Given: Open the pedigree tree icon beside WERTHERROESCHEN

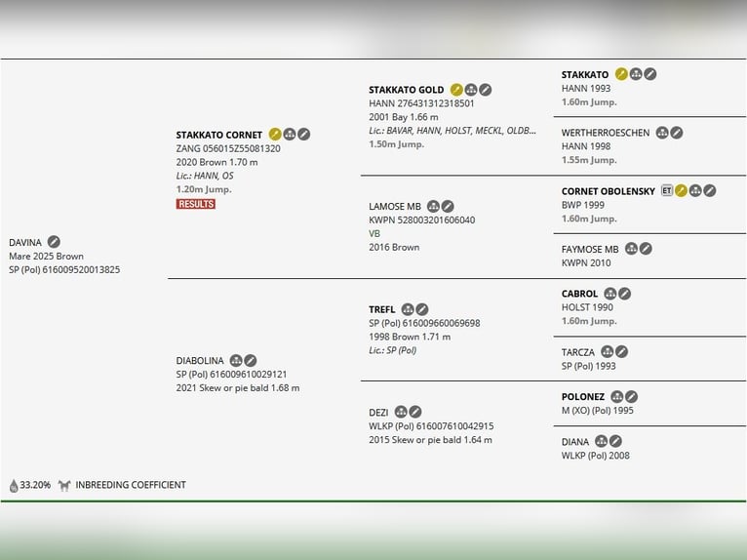Looking at the screenshot, I should (x=662, y=133).
